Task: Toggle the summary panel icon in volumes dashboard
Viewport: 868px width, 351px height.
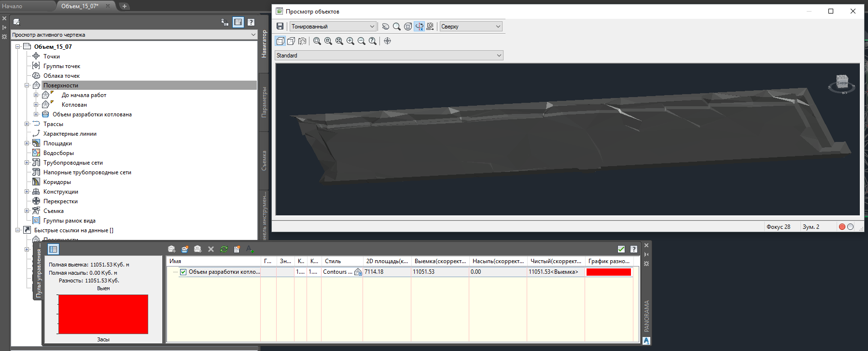Action: coord(53,249)
